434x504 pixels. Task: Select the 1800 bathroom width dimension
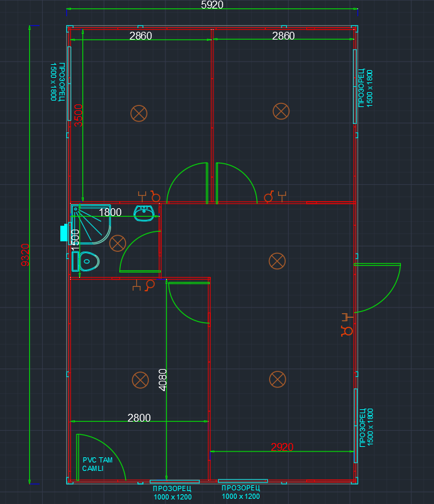[x=110, y=213]
